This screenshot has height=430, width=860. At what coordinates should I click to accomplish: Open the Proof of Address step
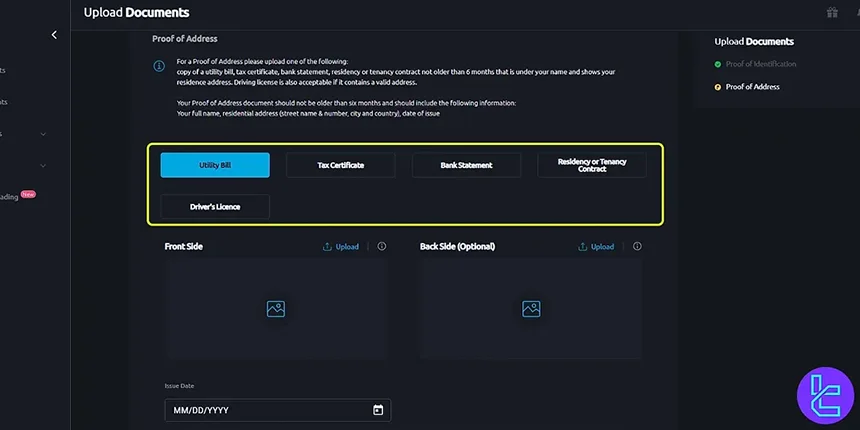[x=752, y=87]
